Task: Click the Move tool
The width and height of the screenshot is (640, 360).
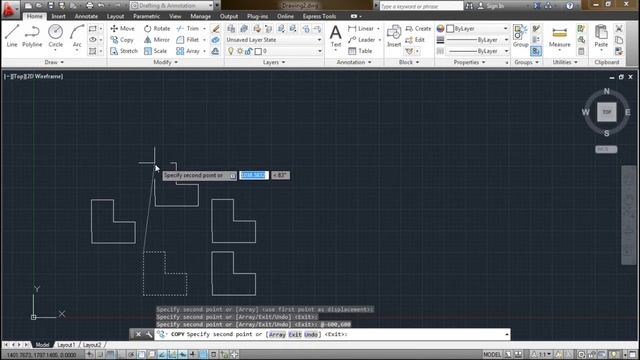Action: coord(122,29)
